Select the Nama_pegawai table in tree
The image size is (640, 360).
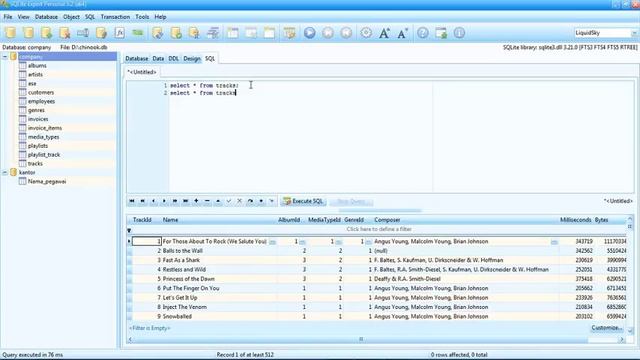[x=47, y=182]
